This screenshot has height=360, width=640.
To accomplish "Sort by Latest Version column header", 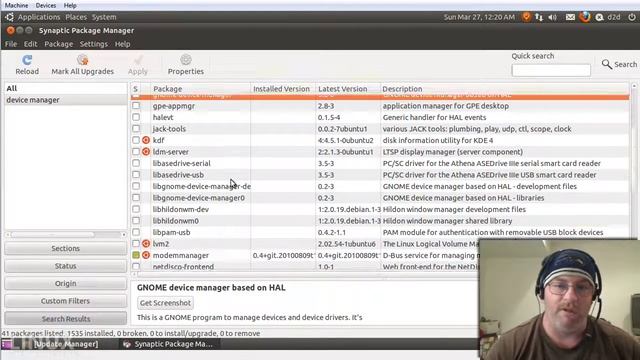I will [347, 89].
